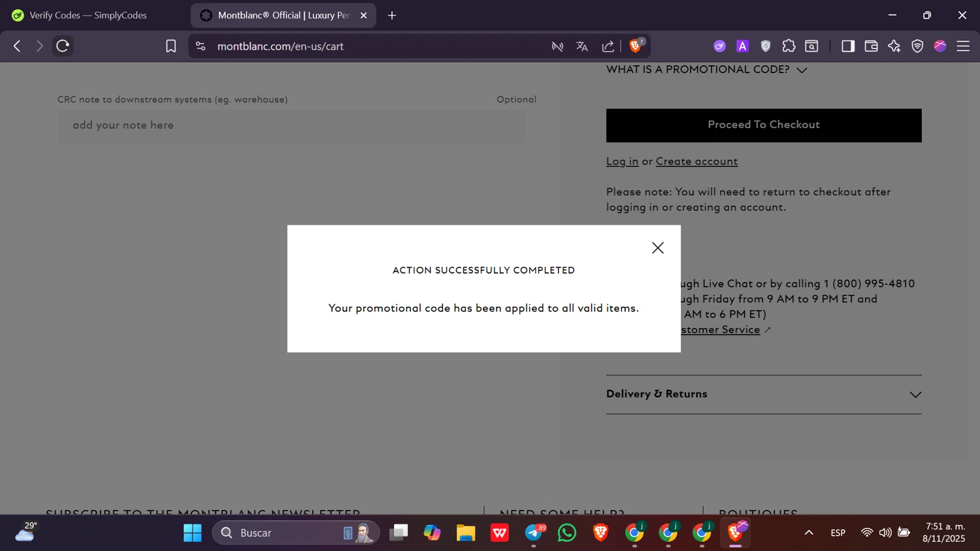Close the promotional code success dialog
The width and height of the screenshot is (980, 551).
click(x=658, y=247)
